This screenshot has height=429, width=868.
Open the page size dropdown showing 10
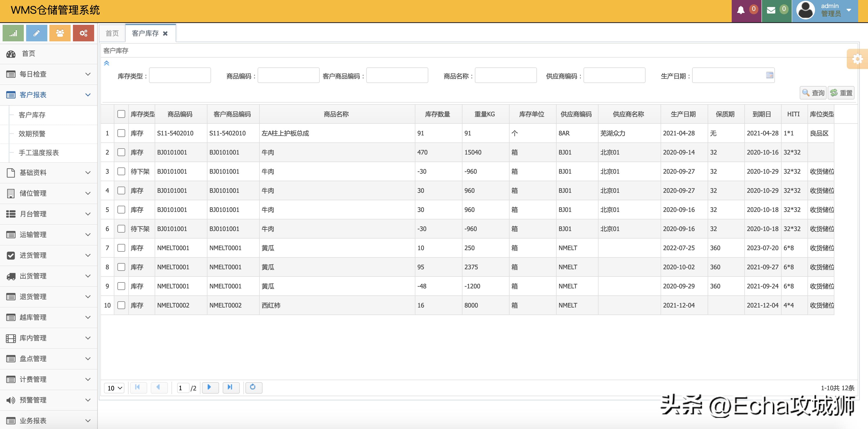pos(114,388)
